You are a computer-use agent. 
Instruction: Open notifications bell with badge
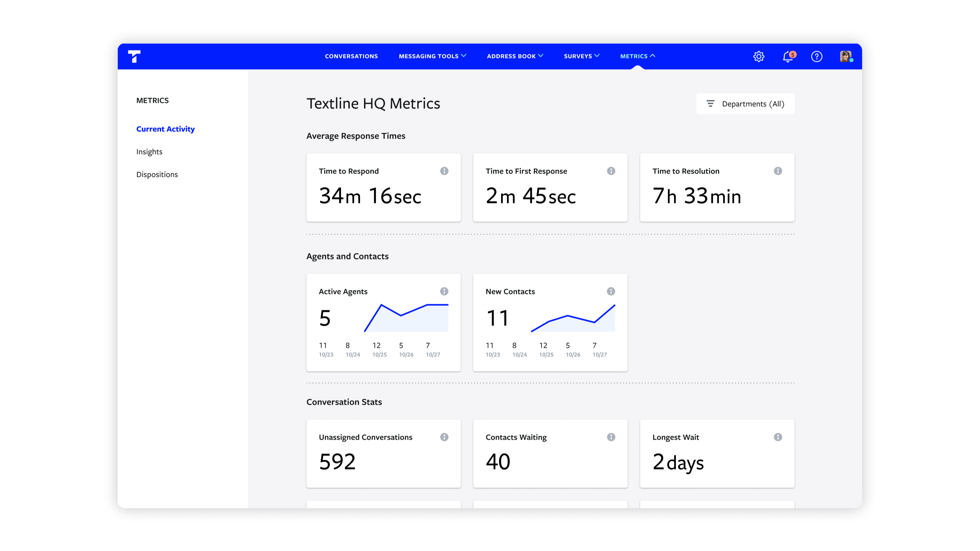[788, 56]
